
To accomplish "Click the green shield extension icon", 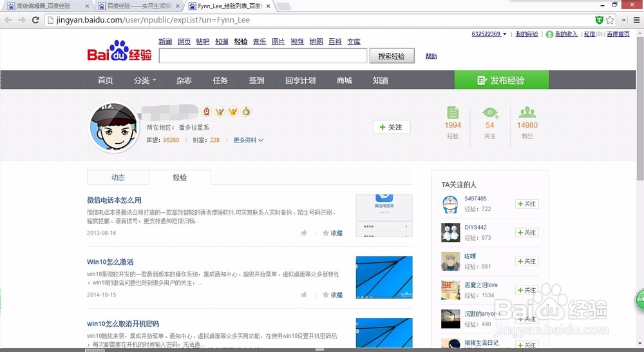I will [599, 20].
